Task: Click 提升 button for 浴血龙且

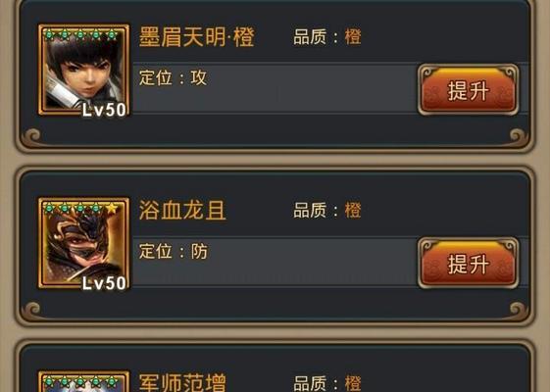Action: [469, 263]
